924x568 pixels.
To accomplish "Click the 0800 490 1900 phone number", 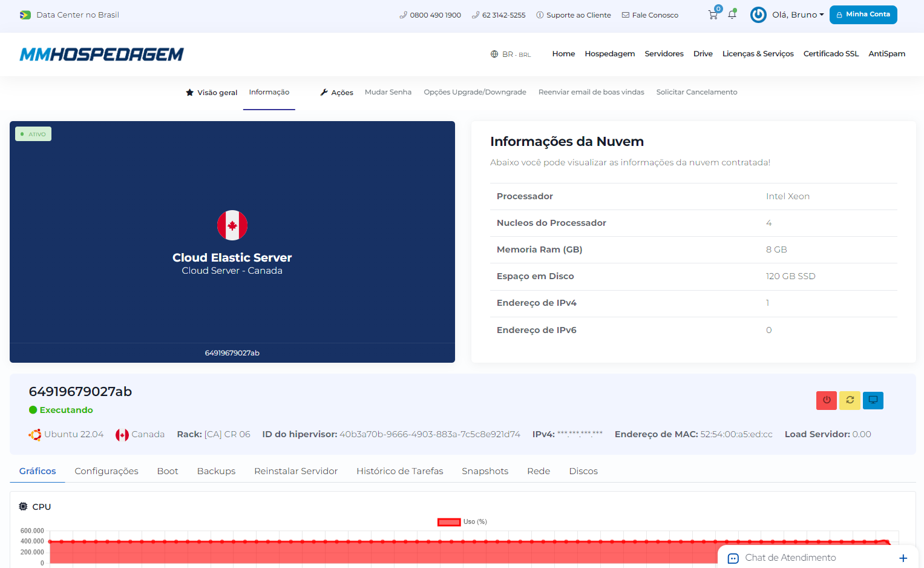I will [x=430, y=15].
